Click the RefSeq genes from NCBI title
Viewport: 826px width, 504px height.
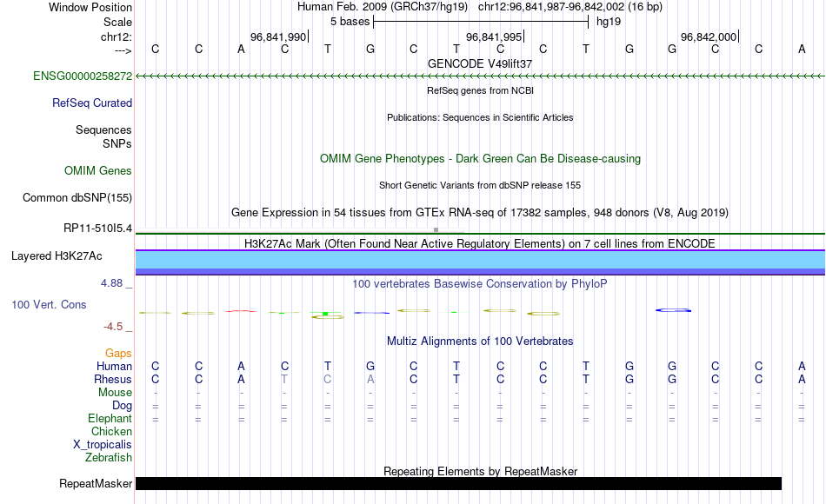480,90
